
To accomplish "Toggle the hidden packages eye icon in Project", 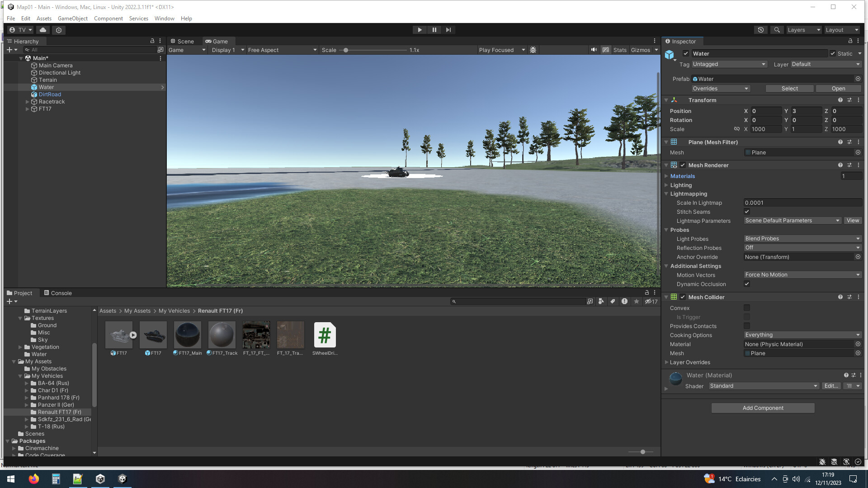I will pyautogui.click(x=648, y=301).
